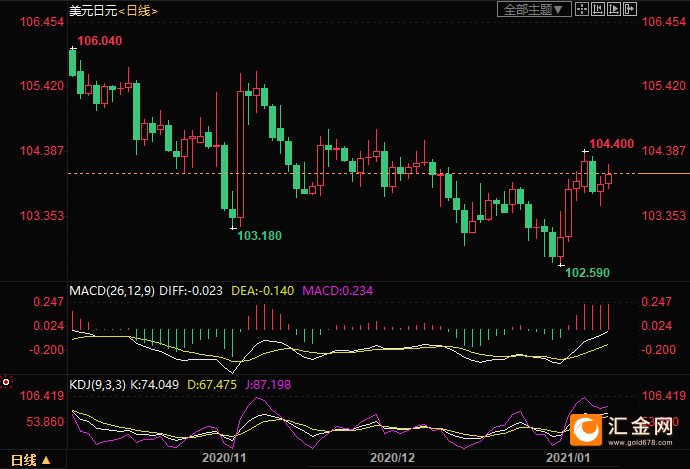The width and height of the screenshot is (690, 469).
Task: Click the MACD:0.234 value
Action: [338, 291]
